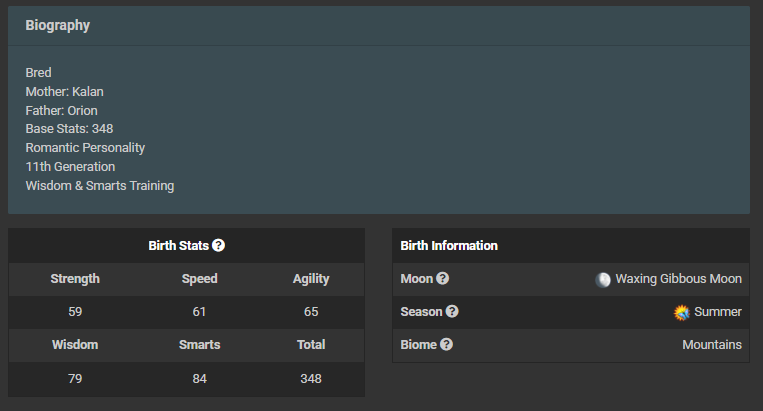Image resolution: width=763 pixels, height=411 pixels.
Task: Click the Strength column label
Action: [75, 279]
